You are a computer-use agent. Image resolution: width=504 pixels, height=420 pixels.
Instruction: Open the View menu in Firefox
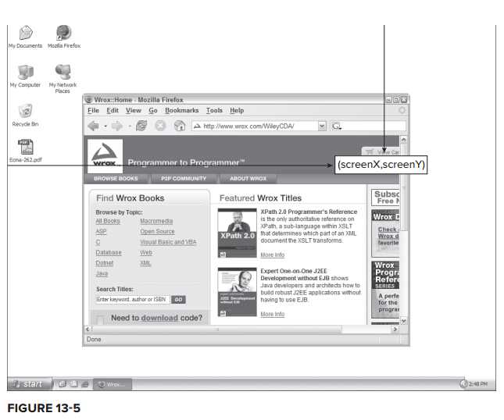(x=134, y=110)
